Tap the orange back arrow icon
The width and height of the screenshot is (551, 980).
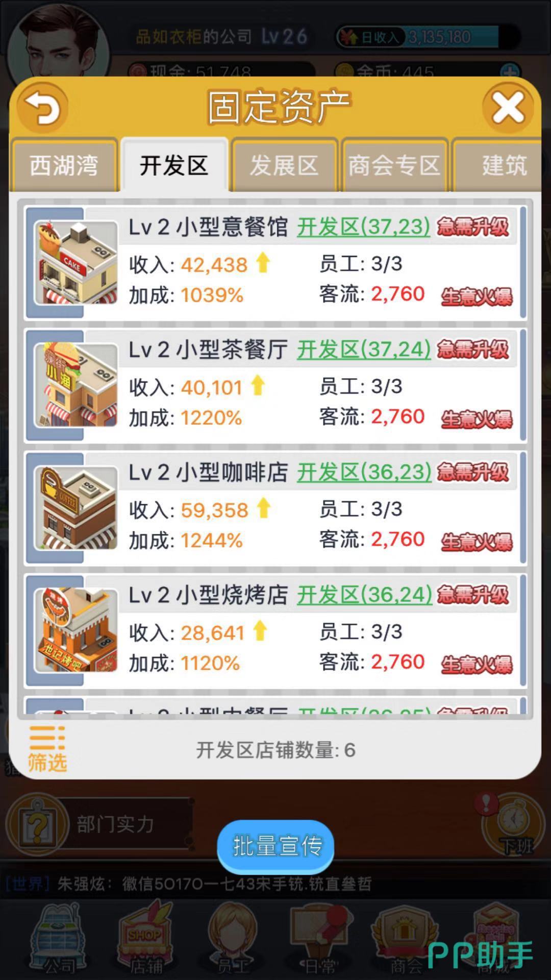coord(42,108)
